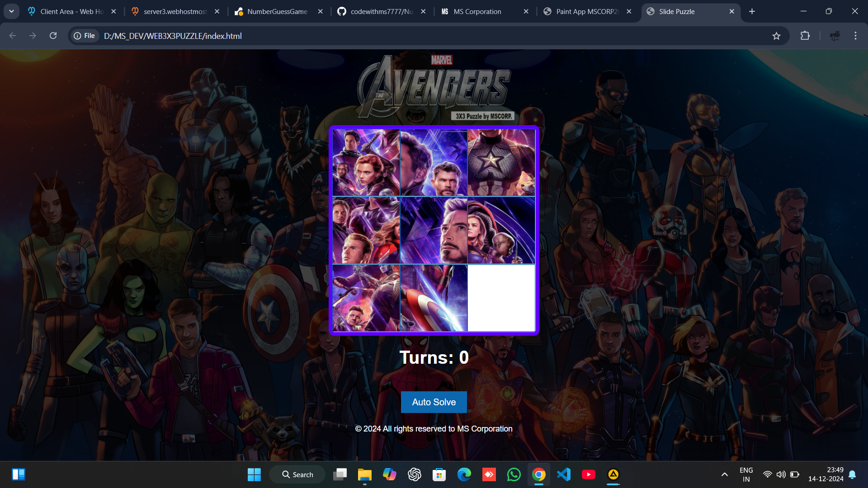Open the notifications bell
Screen dimensions: 868x488
coord(852,474)
